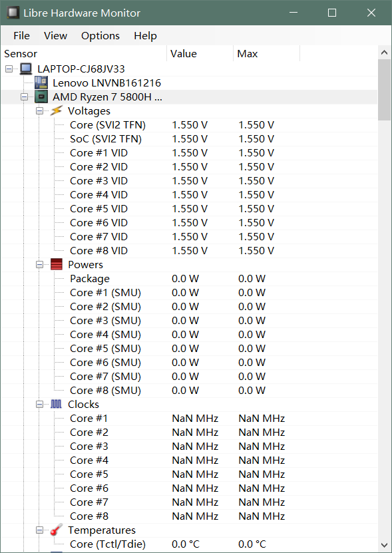Viewport: 392px width, 553px height.
Task: Select the Voltages group label
Action: click(x=89, y=110)
